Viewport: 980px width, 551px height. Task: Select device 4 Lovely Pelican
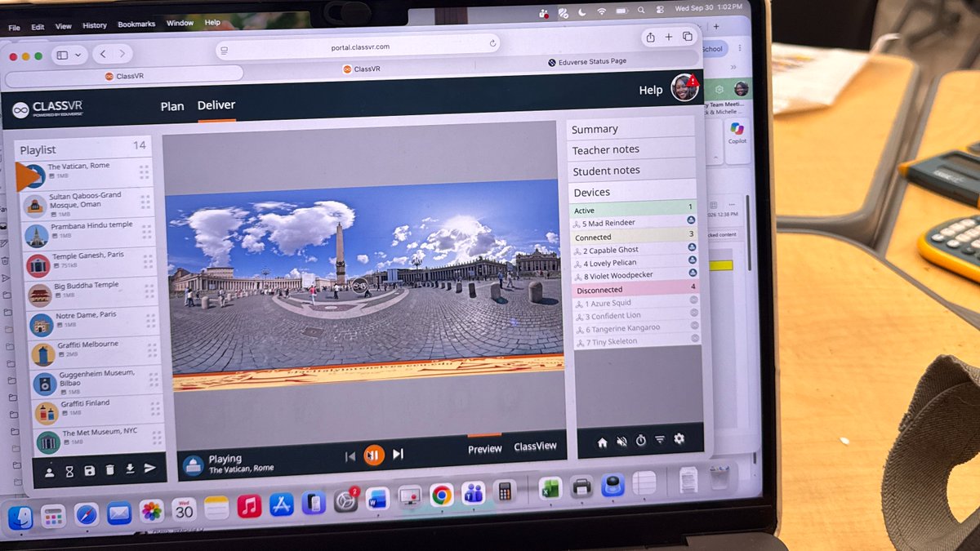point(635,263)
